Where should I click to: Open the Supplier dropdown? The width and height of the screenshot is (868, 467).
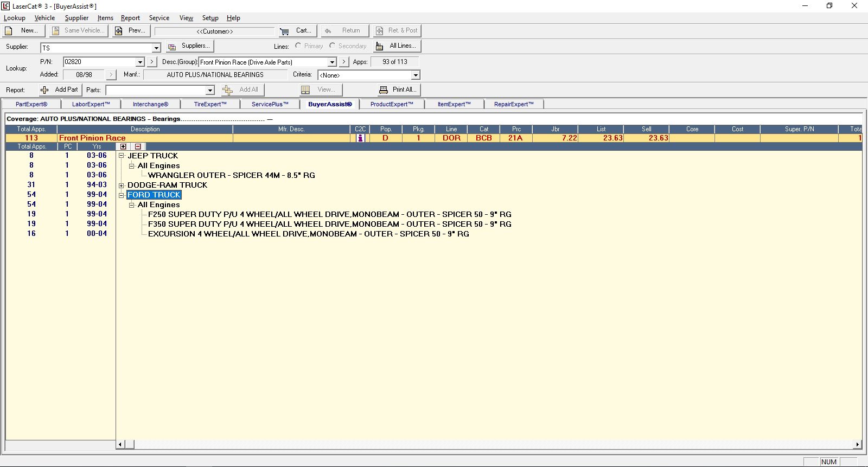[156, 48]
